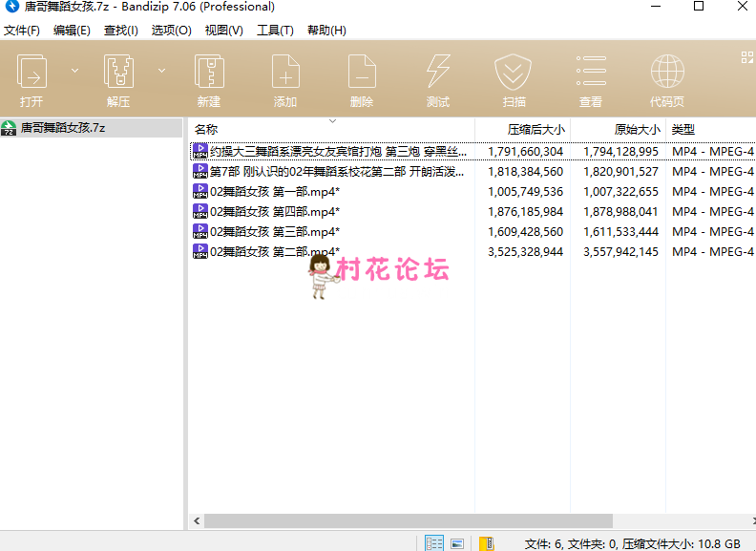This screenshot has height=551, width=756.
Task: Select file 02舞蹈女孩 第一部.mp4*
Action: pyautogui.click(x=275, y=192)
